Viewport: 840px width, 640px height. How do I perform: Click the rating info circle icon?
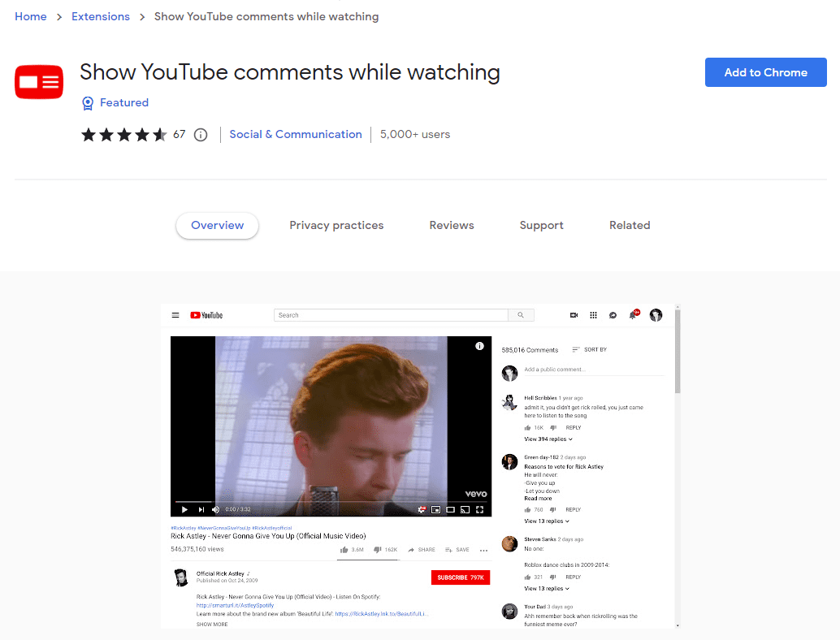pyautogui.click(x=201, y=135)
